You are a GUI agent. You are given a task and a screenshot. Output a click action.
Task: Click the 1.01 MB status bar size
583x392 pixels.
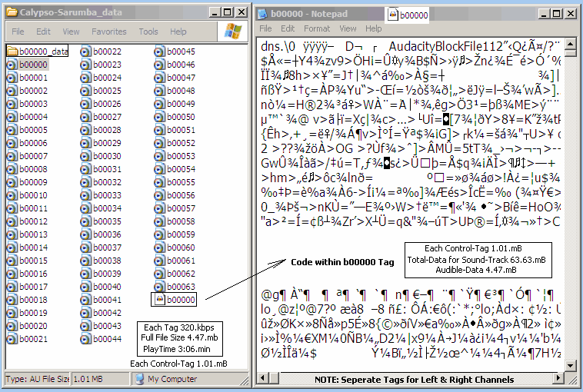click(101, 379)
